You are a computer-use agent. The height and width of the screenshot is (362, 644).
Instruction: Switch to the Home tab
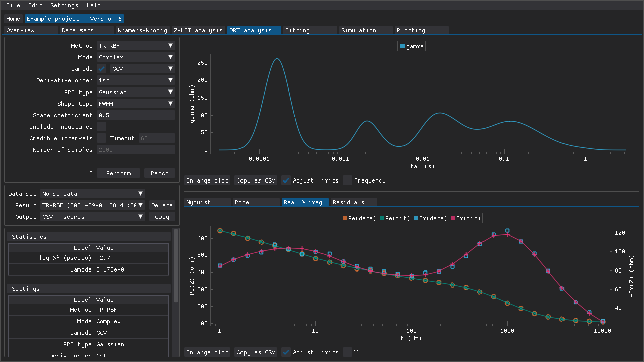pos(13,19)
